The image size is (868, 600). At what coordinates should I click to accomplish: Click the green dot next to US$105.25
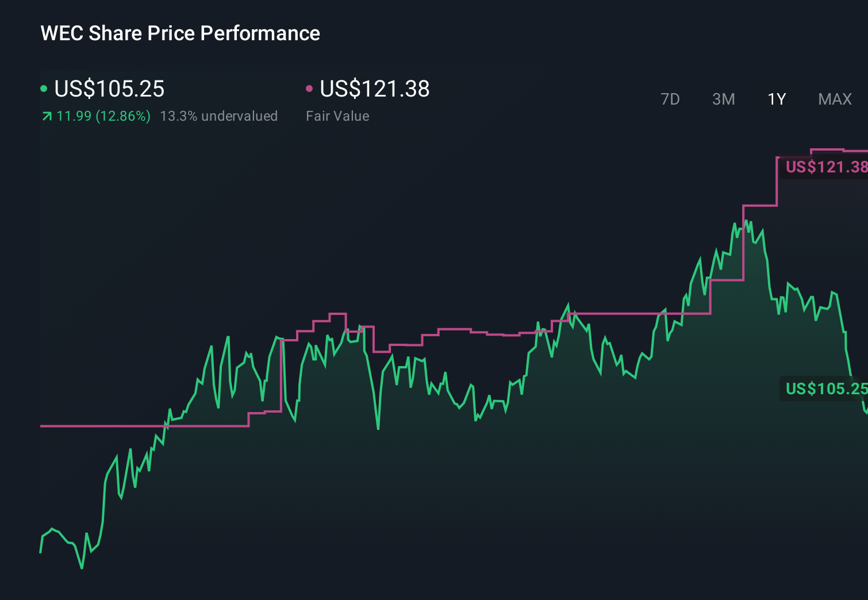44,87
